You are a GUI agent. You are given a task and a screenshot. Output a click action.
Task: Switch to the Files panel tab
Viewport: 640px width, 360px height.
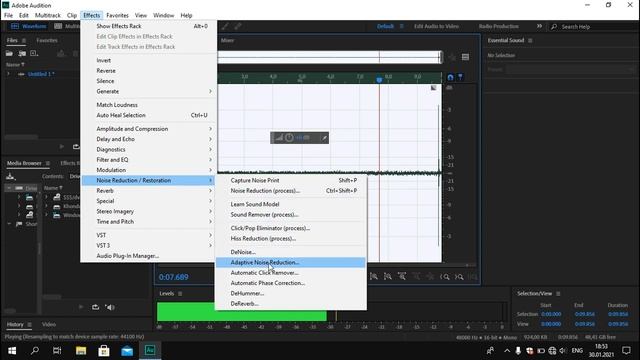pos(12,40)
